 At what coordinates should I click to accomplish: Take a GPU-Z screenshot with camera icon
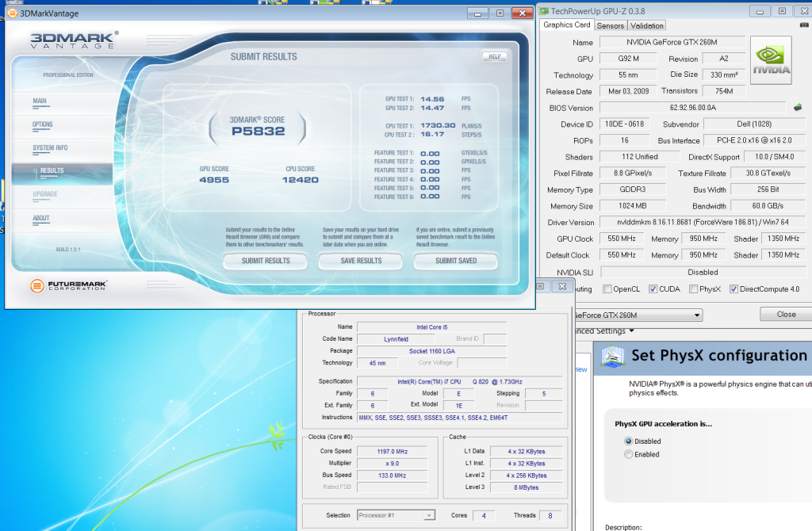tap(804, 25)
